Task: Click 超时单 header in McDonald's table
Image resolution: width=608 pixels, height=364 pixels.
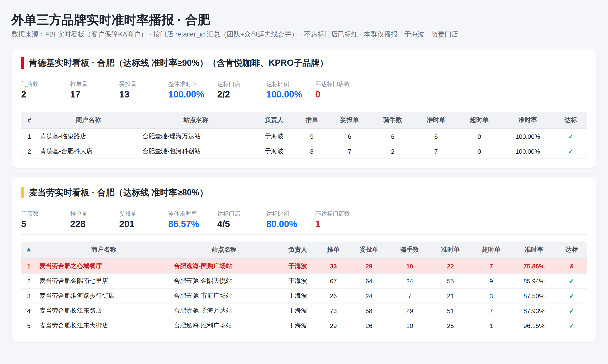Action: 491,250
